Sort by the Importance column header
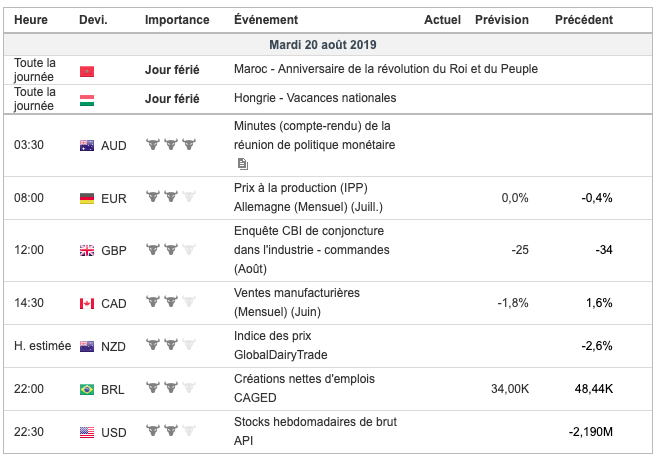This screenshot has width=659, height=465. tap(177, 20)
